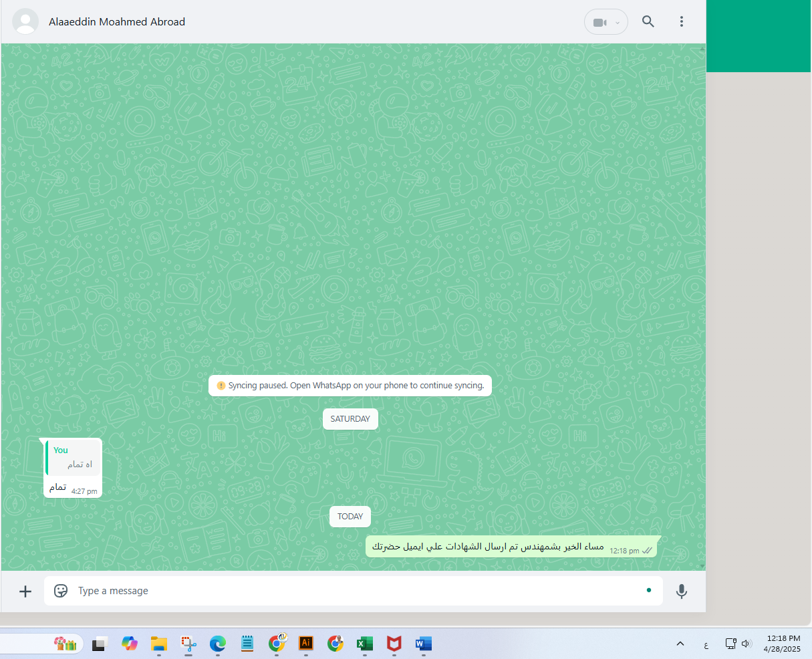Click the chat scrollbar down arrow
This screenshot has height=659, width=812.
702,566
